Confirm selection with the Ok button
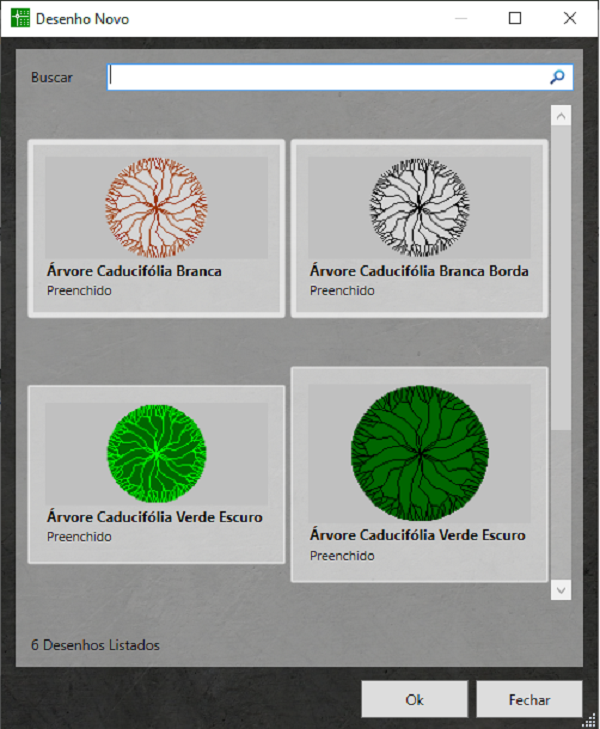 (x=414, y=700)
